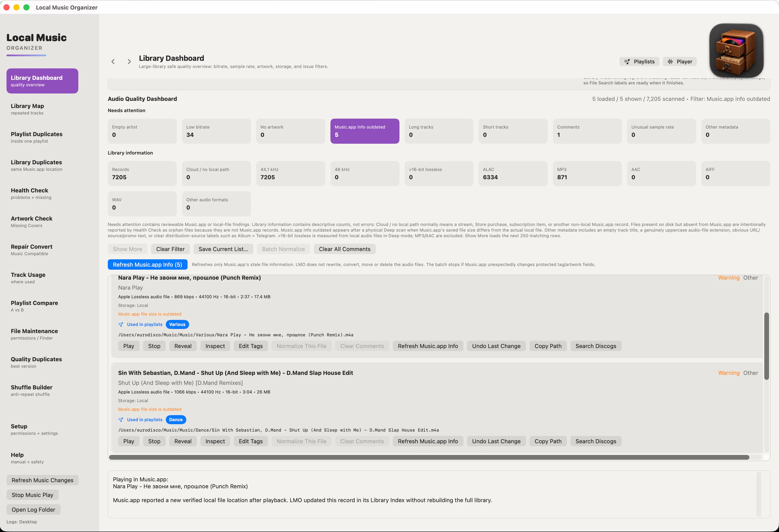
Task: Undo Last Change for Sin With Sebastian track
Action: tap(496, 441)
